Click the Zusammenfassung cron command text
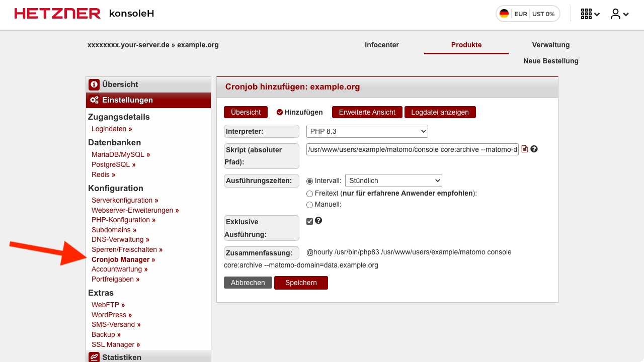The width and height of the screenshot is (644, 362). point(368,258)
